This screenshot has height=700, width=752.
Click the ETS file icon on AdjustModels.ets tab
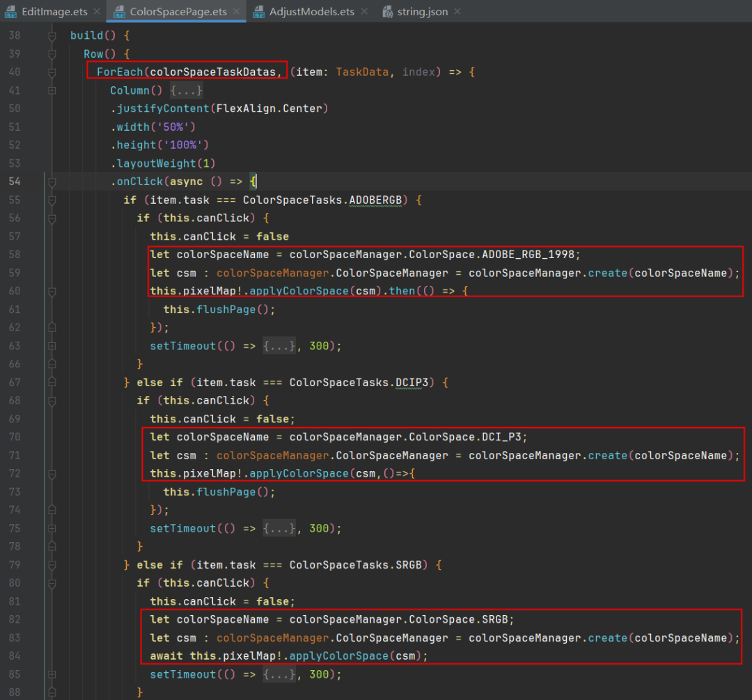259,12
